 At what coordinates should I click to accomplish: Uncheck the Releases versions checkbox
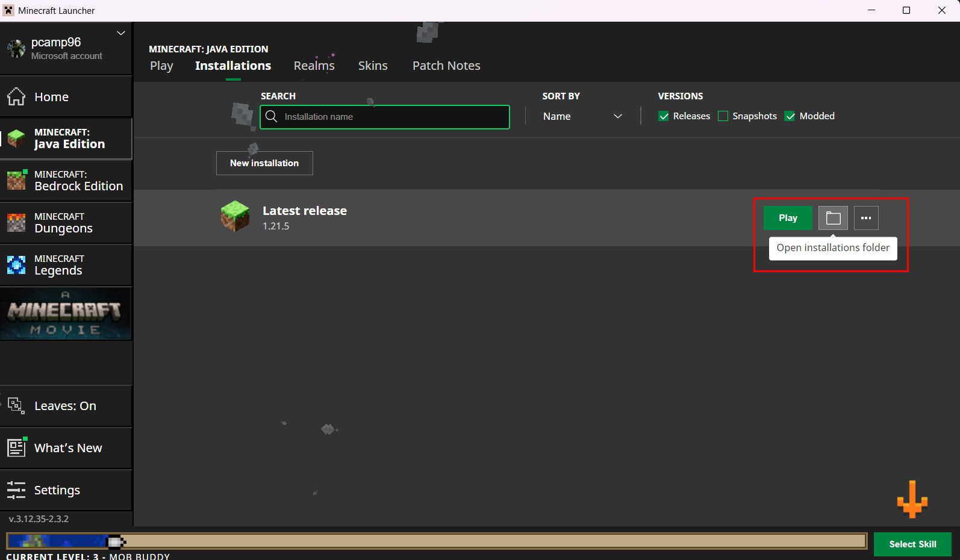click(x=664, y=116)
